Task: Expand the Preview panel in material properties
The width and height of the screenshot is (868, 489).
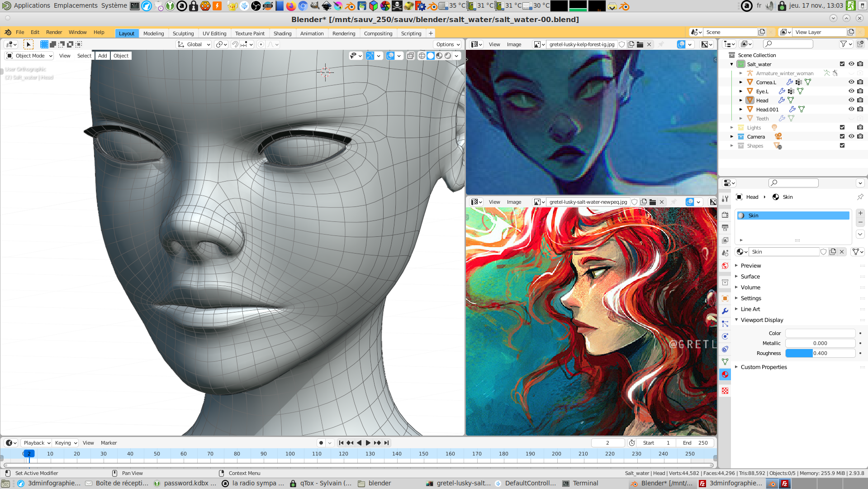Action: (750, 266)
